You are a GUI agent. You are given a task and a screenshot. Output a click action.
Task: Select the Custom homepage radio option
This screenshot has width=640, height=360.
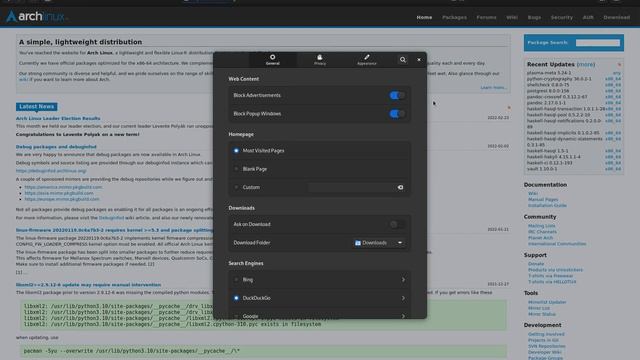pyautogui.click(x=236, y=187)
